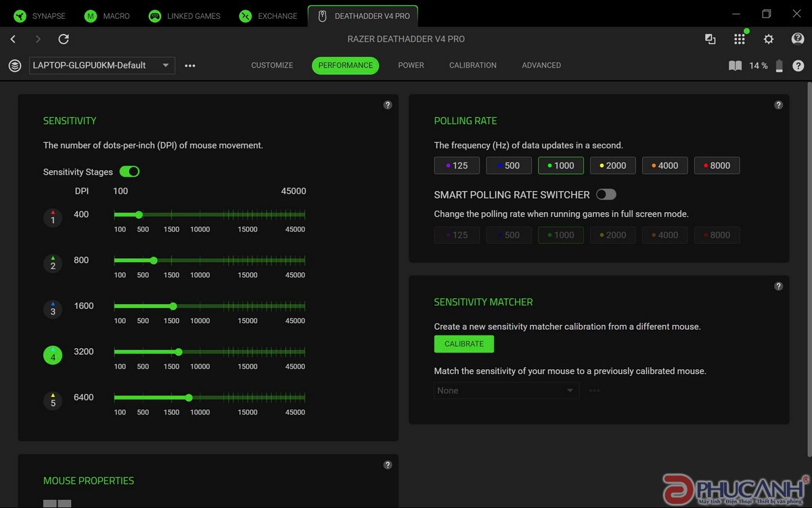Open profile options three-dot menu

click(190, 66)
